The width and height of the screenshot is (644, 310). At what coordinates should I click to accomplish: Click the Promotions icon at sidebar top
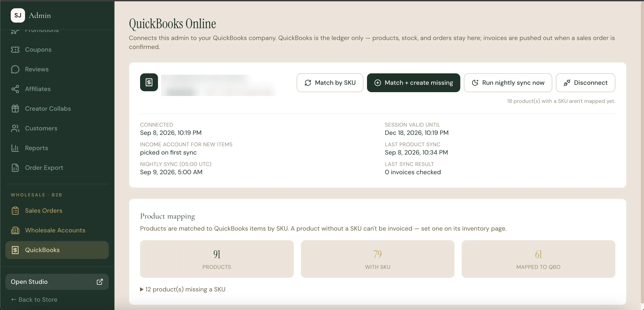pyautogui.click(x=15, y=32)
